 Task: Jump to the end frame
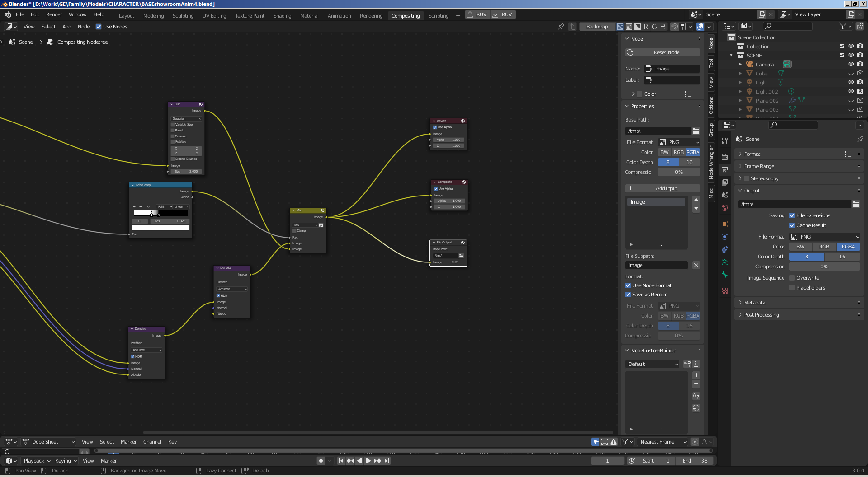click(387, 461)
